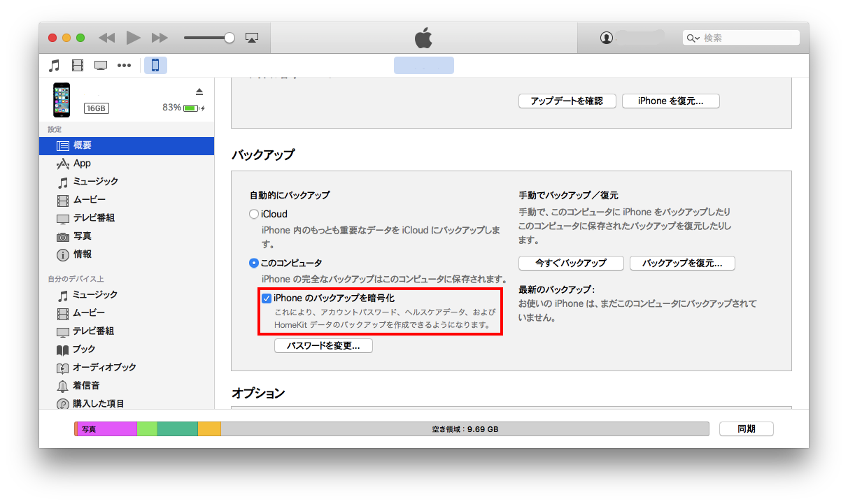
Task: Eject the iPhone device
Action: 199,92
